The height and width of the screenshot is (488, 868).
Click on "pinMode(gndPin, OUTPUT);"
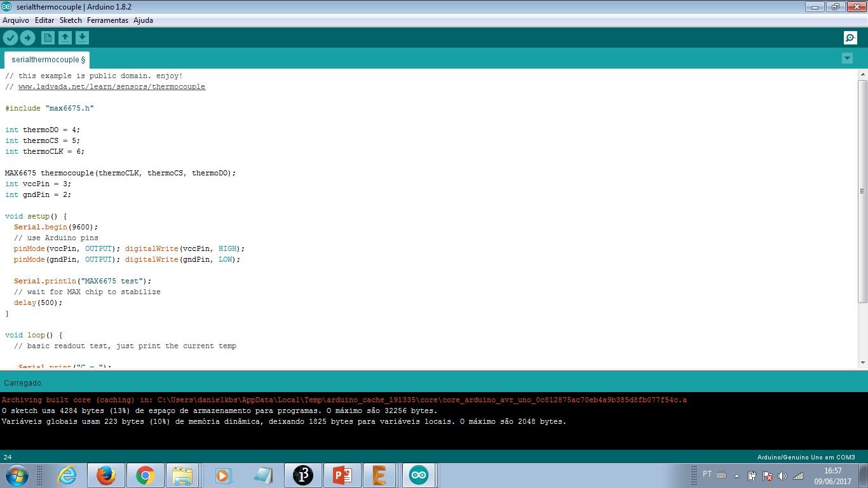click(x=67, y=259)
